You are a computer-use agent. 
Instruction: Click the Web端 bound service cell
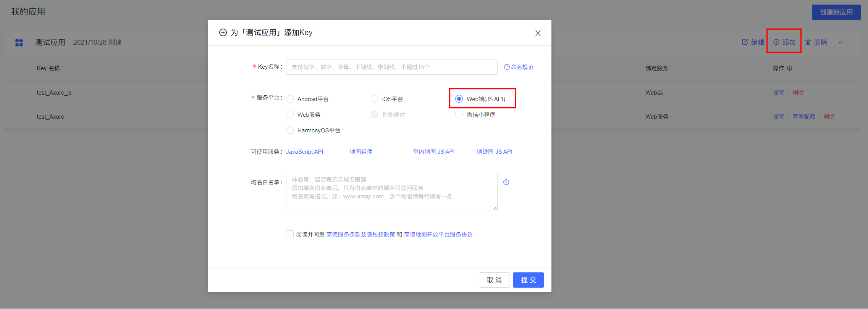click(654, 93)
